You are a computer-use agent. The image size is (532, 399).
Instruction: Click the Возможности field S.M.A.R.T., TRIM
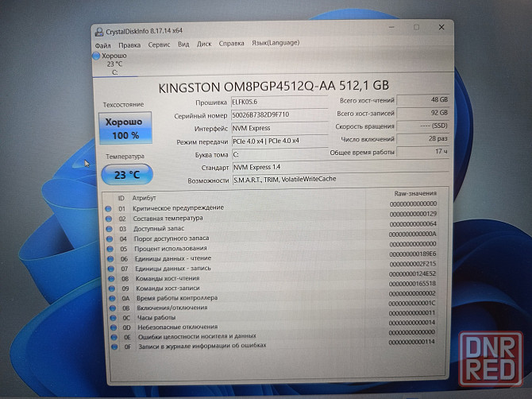tap(341, 180)
